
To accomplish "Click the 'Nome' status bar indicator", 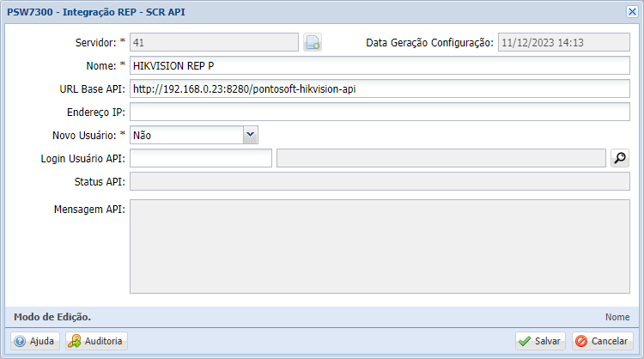I will [x=617, y=317].
